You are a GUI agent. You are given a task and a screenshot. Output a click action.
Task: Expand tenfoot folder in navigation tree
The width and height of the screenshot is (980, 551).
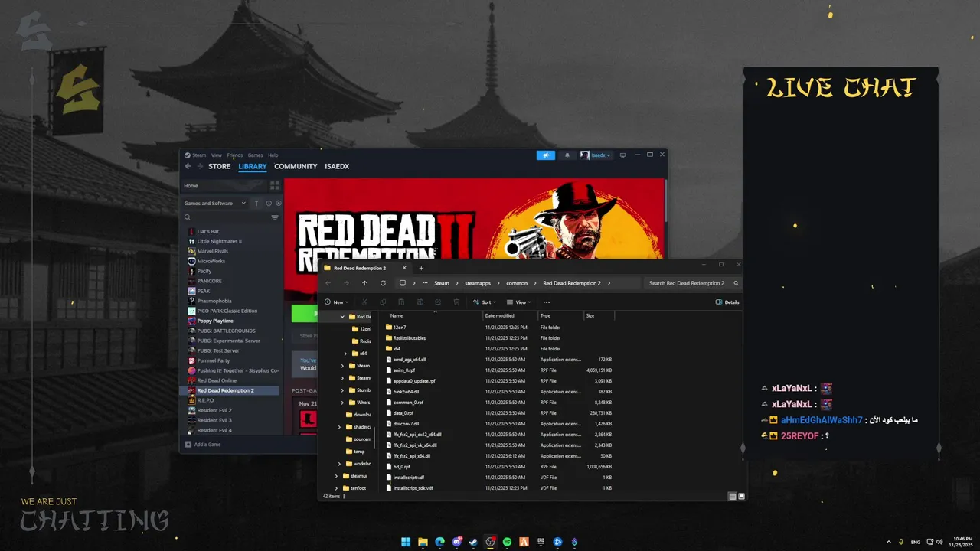coord(336,488)
